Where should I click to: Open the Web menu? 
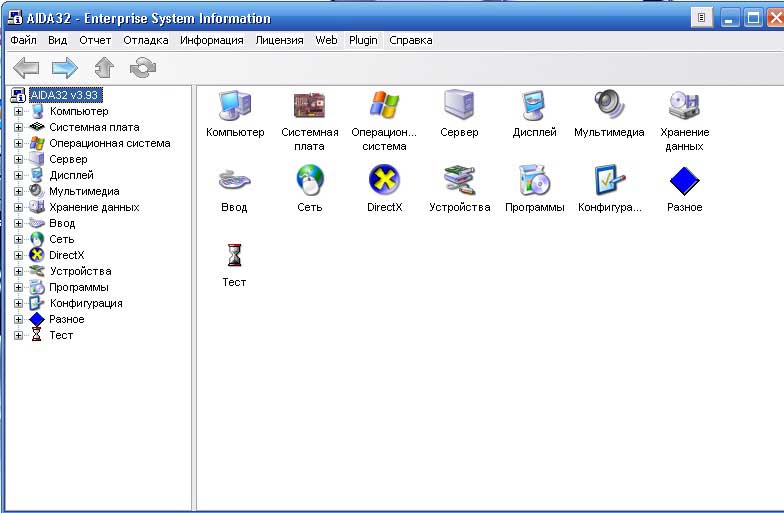(x=326, y=40)
